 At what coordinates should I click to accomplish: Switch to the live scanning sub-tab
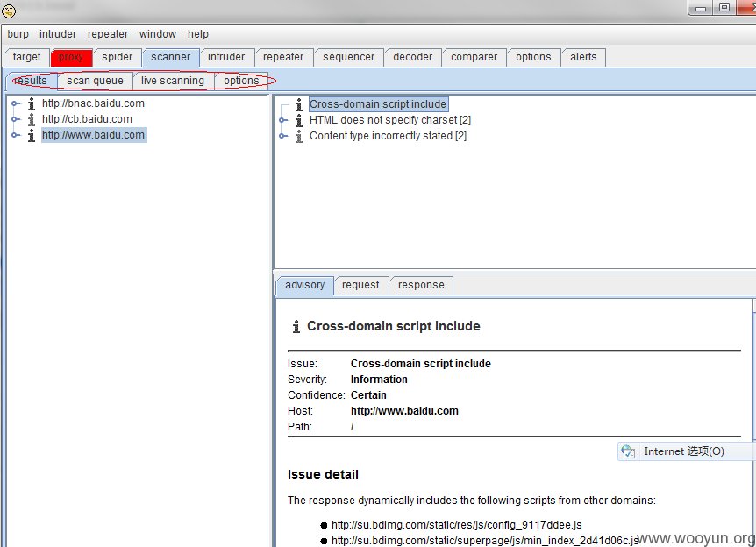tap(173, 81)
